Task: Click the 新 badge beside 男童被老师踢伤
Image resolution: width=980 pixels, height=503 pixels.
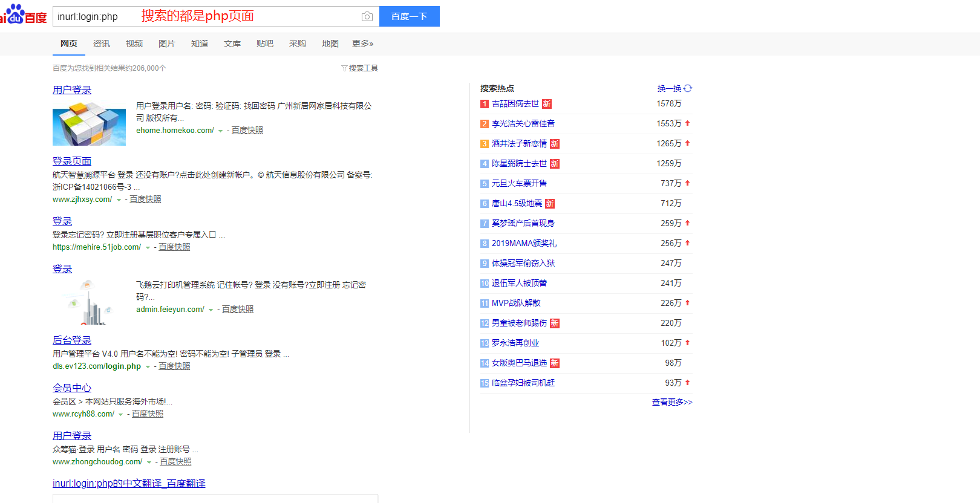Action: click(x=555, y=323)
